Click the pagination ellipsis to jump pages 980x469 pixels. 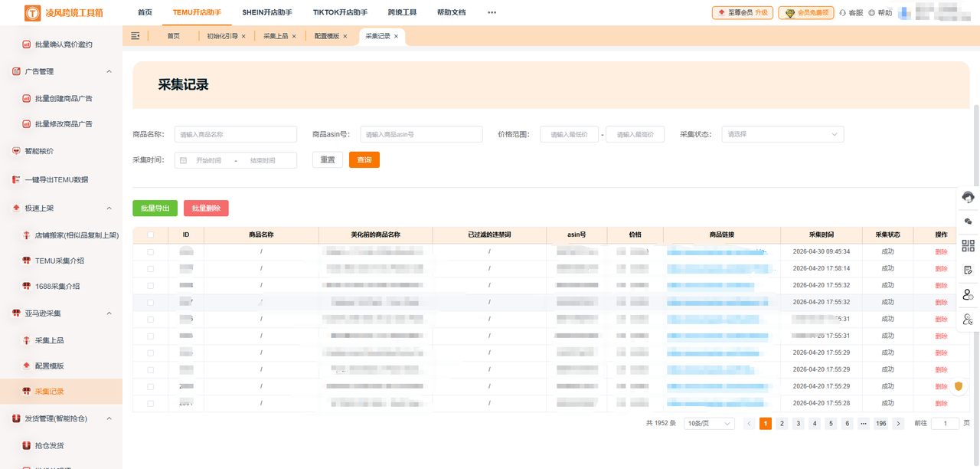click(x=864, y=423)
